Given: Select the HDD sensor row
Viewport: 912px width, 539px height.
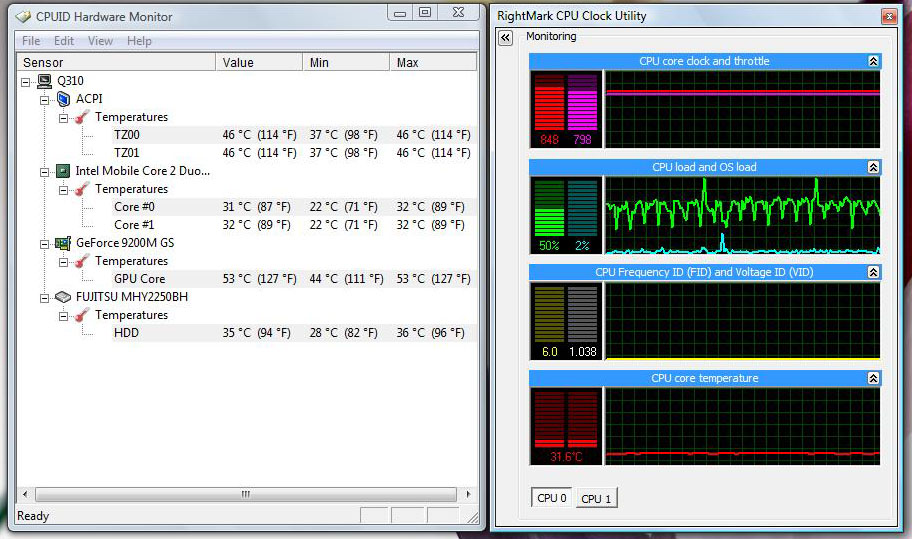Looking at the screenshot, I should 294,333.
